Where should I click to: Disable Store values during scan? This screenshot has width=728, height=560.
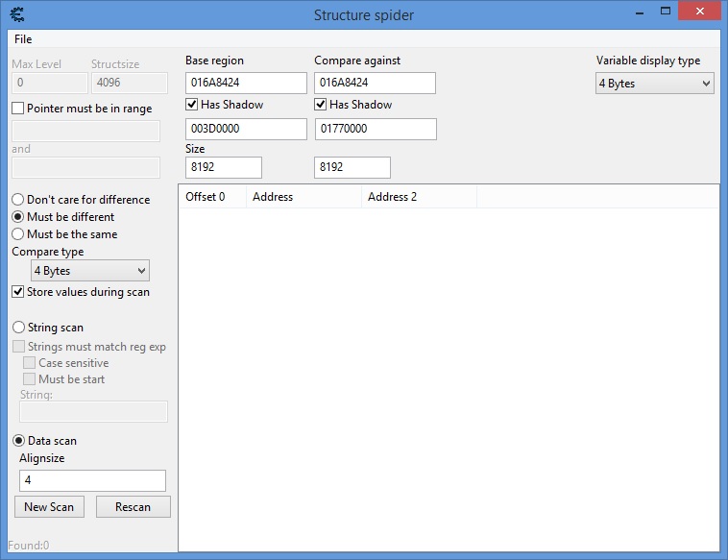click(18, 292)
